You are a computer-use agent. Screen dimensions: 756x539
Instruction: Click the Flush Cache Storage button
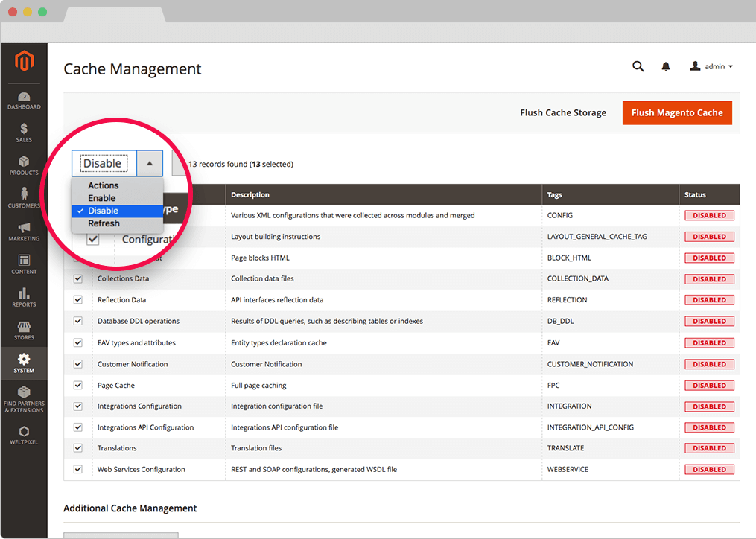[x=563, y=113]
